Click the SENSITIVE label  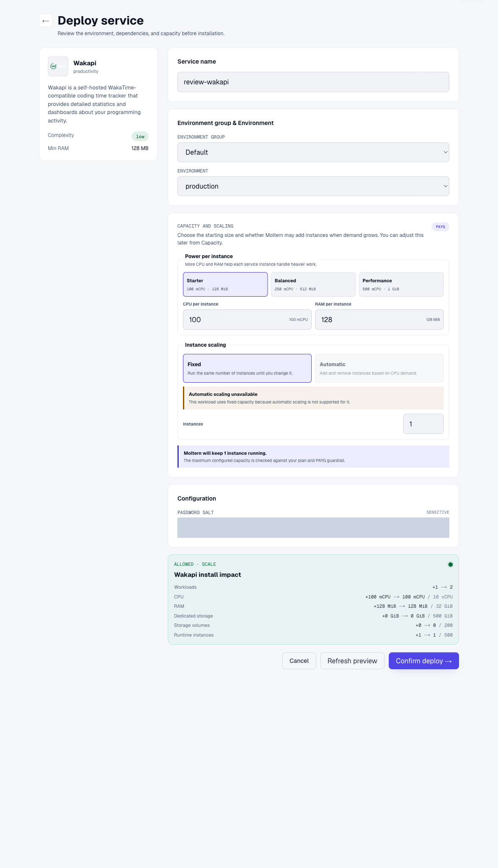click(x=438, y=512)
